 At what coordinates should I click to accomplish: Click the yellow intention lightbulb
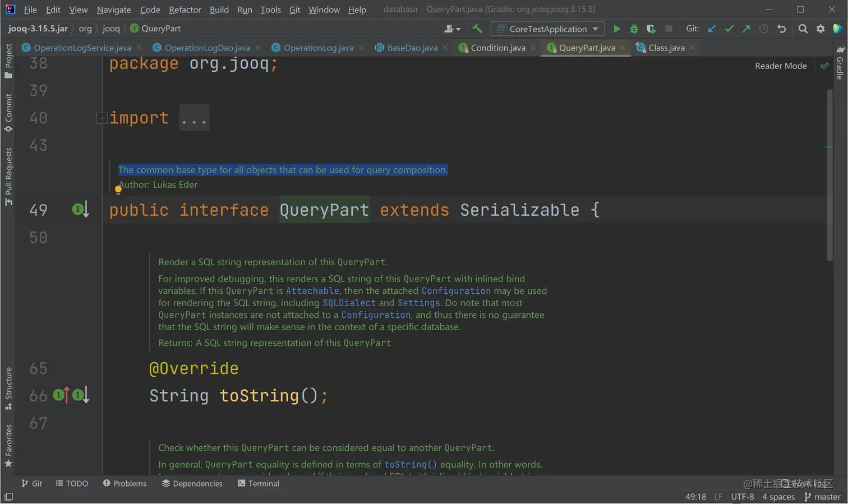(118, 190)
